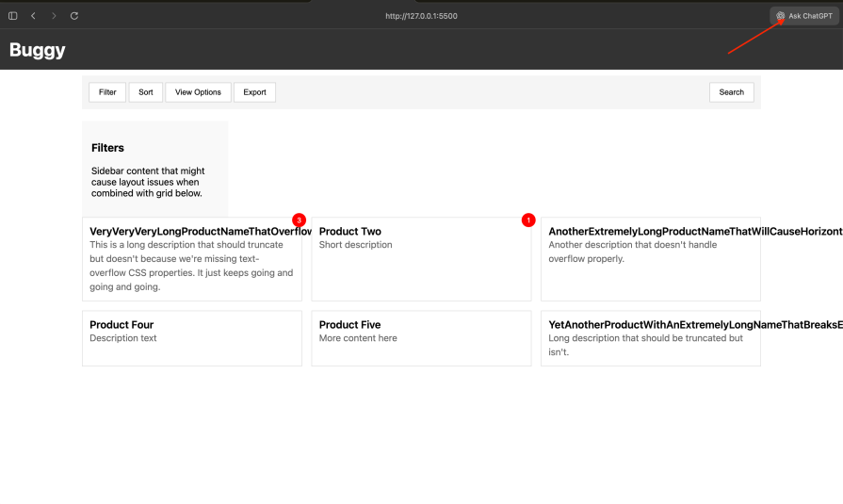Viewport: 843px width, 504px height.
Task: Expand the View Options button
Action: click(198, 92)
